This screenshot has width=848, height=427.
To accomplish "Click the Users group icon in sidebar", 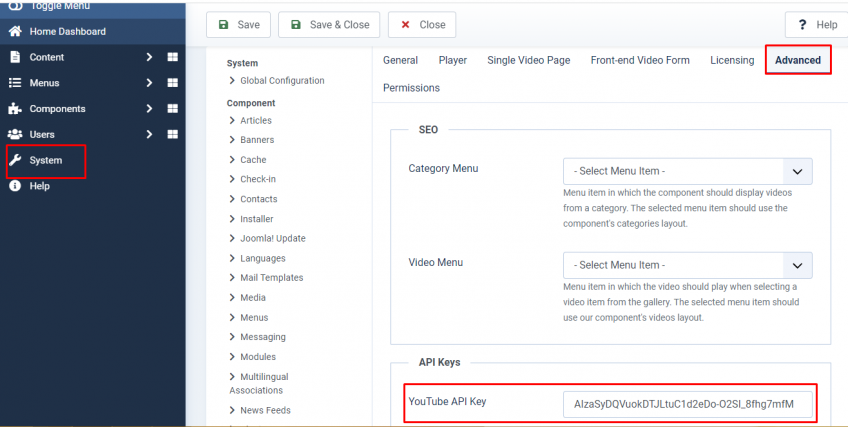I will tap(15, 134).
